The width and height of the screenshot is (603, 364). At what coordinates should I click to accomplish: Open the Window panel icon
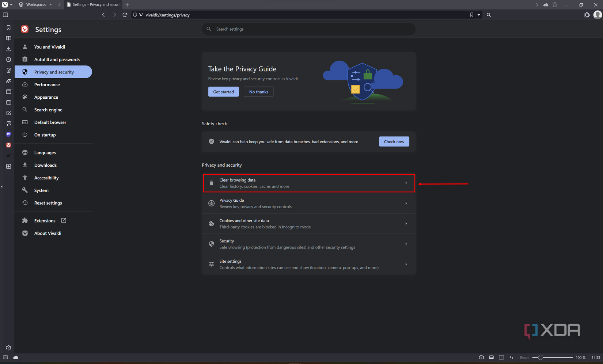pos(8,92)
